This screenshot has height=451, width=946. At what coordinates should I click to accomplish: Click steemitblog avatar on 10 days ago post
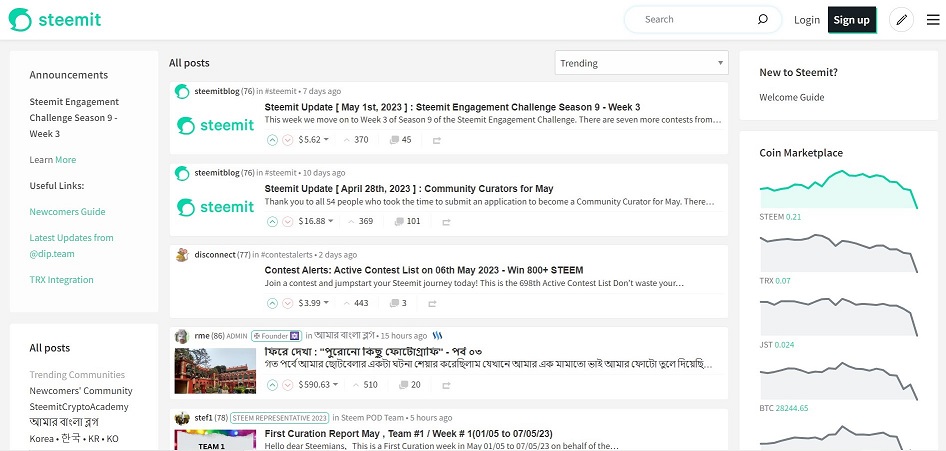(x=182, y=173)
